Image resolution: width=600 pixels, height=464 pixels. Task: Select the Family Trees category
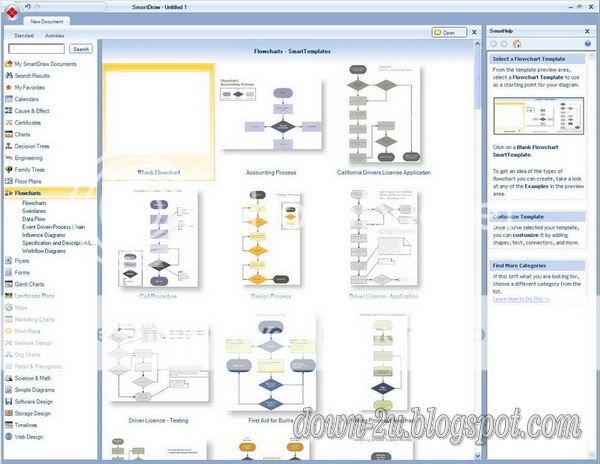click(30, 169)
